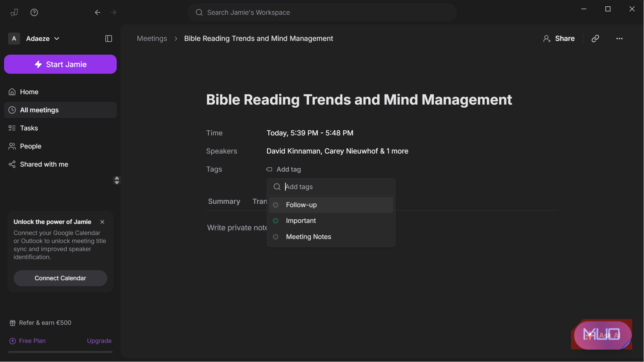Click the Meetings breadcrumb link
The image size is (644, 362).
pyautogui.click(x=152, y=39)
